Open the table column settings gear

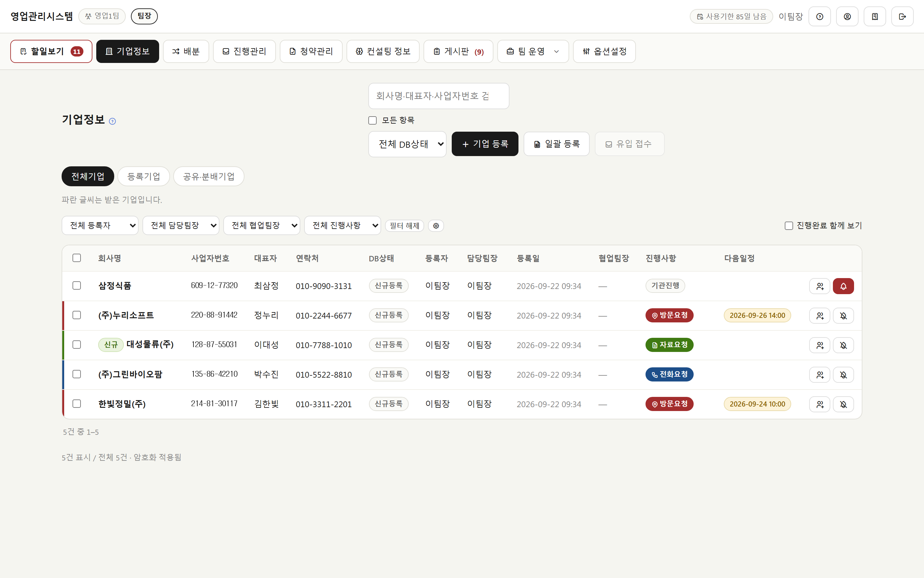[x=436, y=226]
